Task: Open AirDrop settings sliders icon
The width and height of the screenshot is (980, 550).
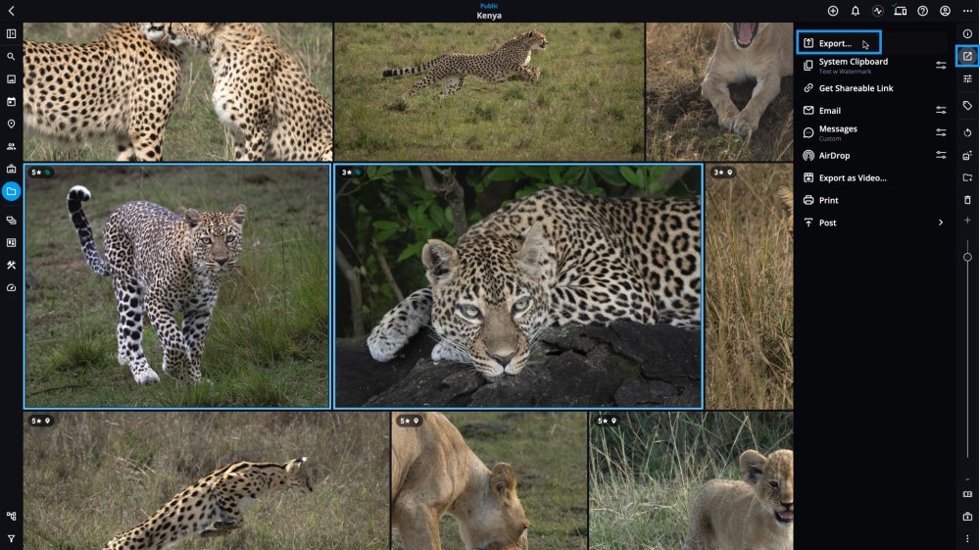Action: (x=941, y=155)
